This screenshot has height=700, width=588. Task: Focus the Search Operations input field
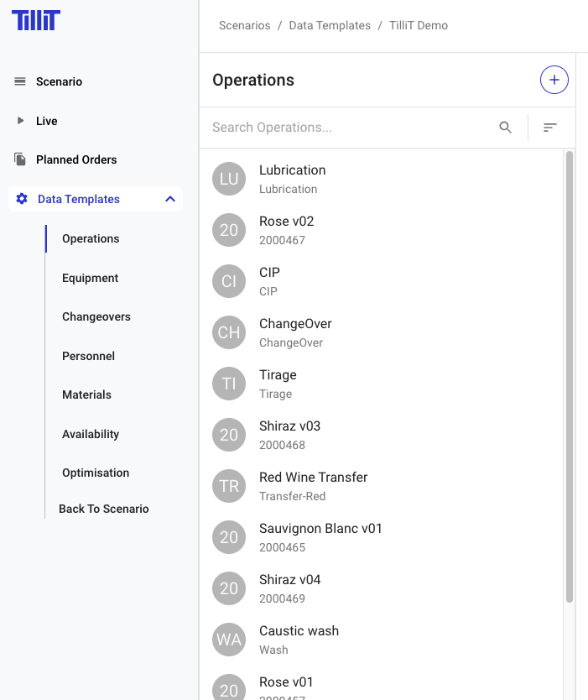(x=348, y=128)
